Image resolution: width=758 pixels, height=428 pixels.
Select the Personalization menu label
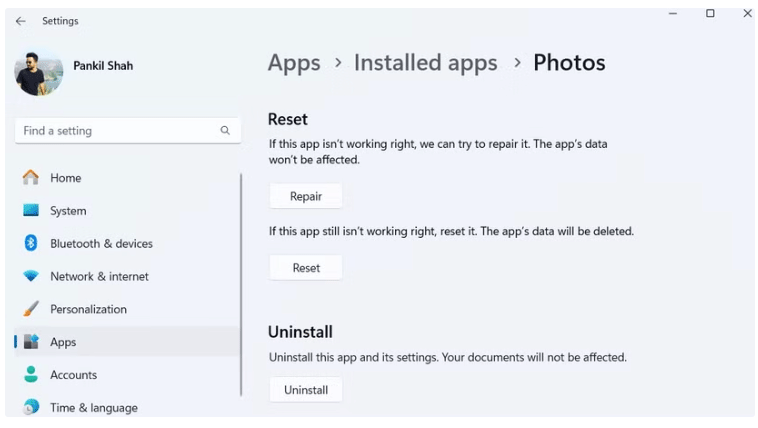tap(88, 309)
